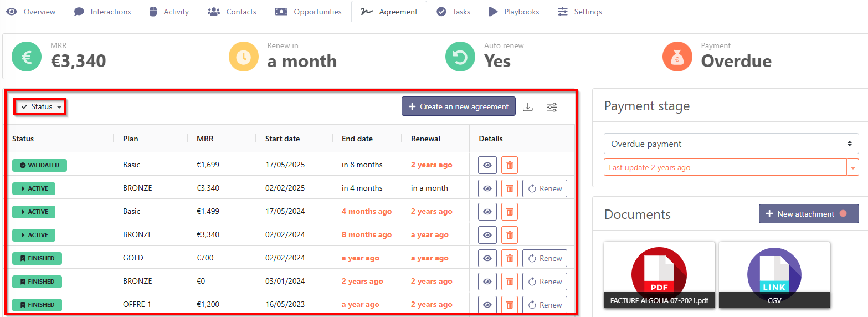Click trash icon for GOLD €700 agreement
This screenshot has width=868, height=317.
[510, 258]
